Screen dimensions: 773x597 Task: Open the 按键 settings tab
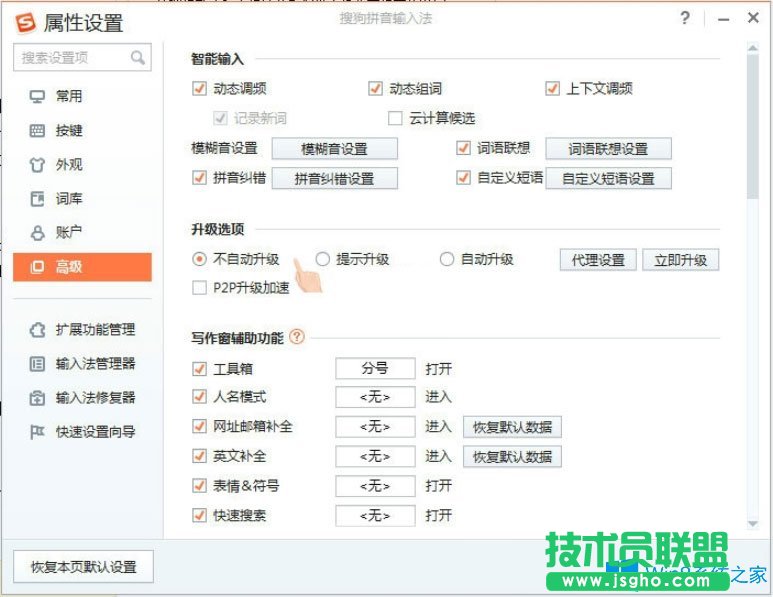pyautogui.click(x=82, y=131)
